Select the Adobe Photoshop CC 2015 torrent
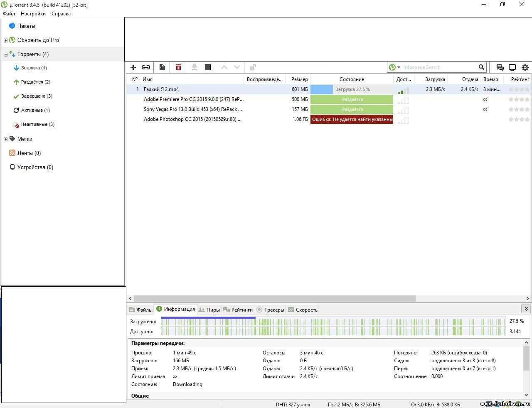 coord(328,119)
